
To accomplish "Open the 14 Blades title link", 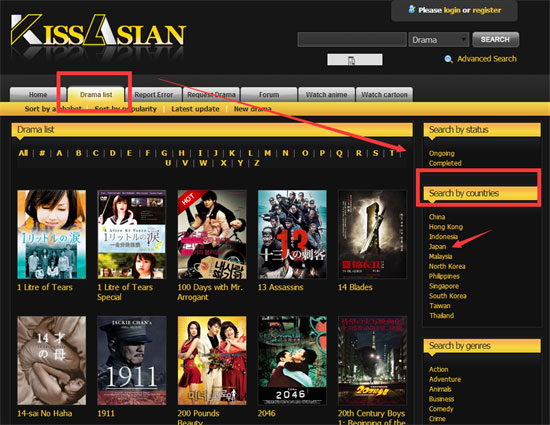I will click(x=355, y=287).
